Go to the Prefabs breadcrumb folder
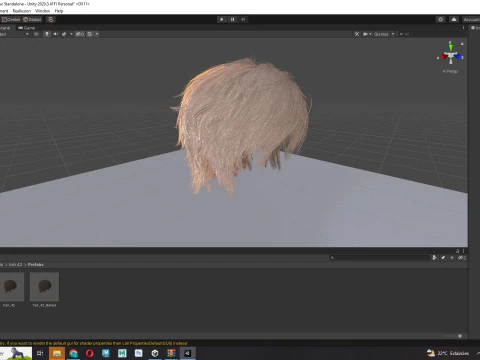The width and height of the screenshot is (480, 360). coord(36,265)
